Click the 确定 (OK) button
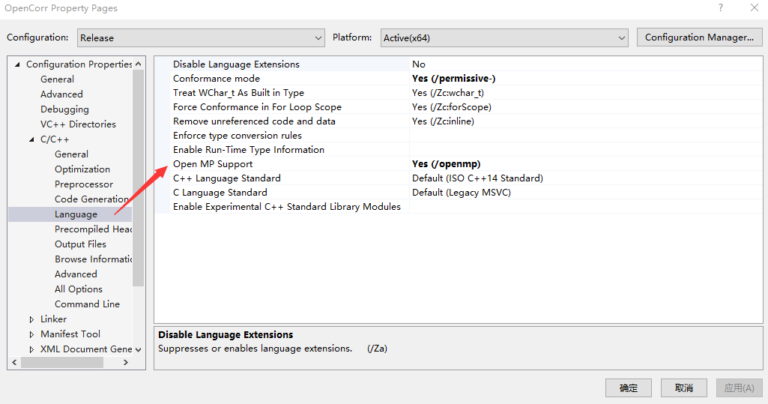768x404 pixels. click(x=628, y=388)
